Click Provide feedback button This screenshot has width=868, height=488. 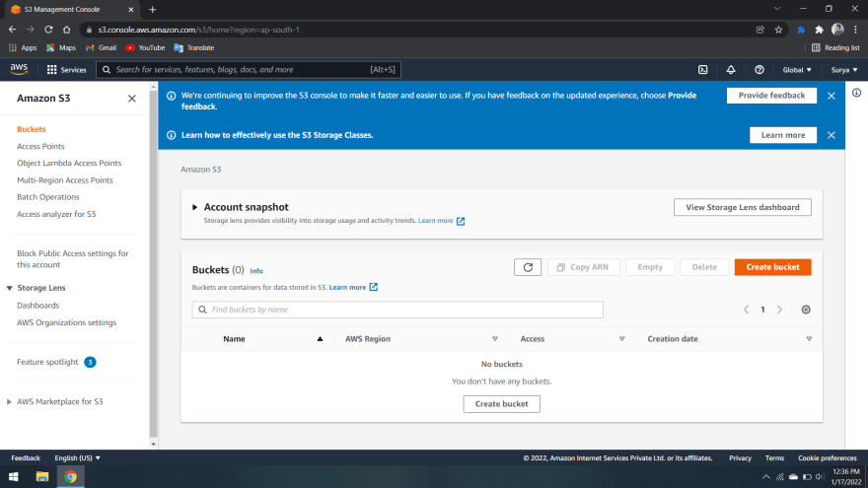(x=771, y=96)
